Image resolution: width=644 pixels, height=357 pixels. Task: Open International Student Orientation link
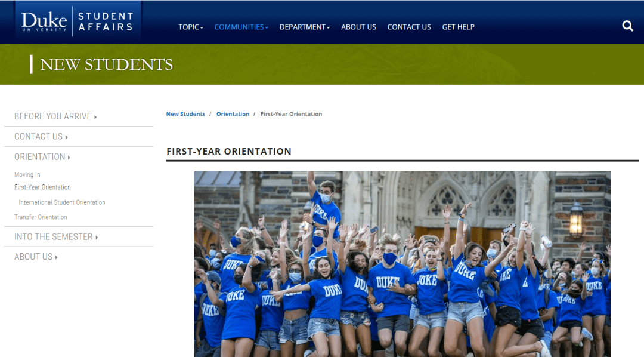tap(62, 202)
